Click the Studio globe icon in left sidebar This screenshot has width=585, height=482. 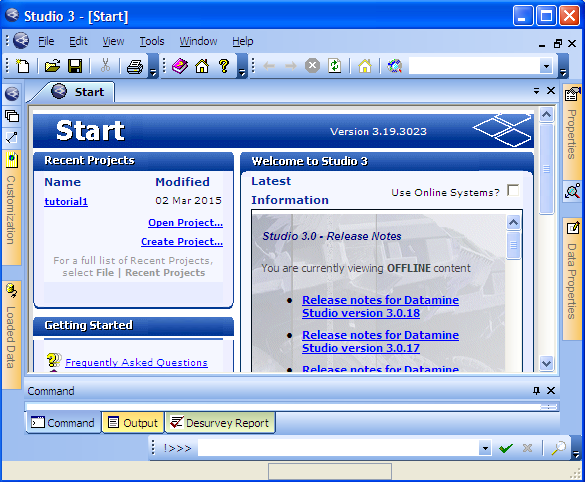pyautogui.click(x=12, y=94)
